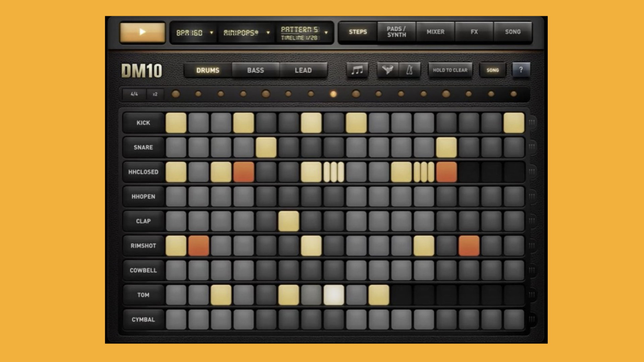Select the BASS track tab
The height and width of the screenshot is (362, 644).
(x=256, y=70)
